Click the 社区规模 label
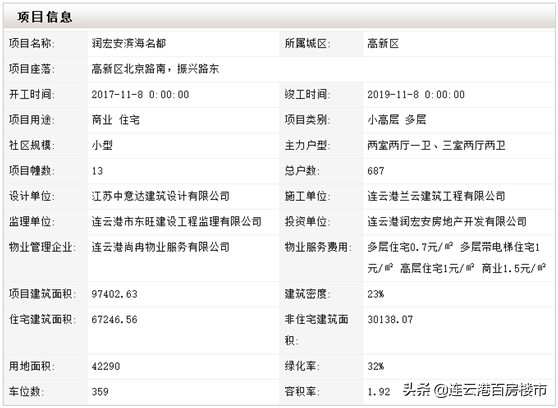This screenshot has width=558, height=408. pyautogui.click(x=32, y=145)
